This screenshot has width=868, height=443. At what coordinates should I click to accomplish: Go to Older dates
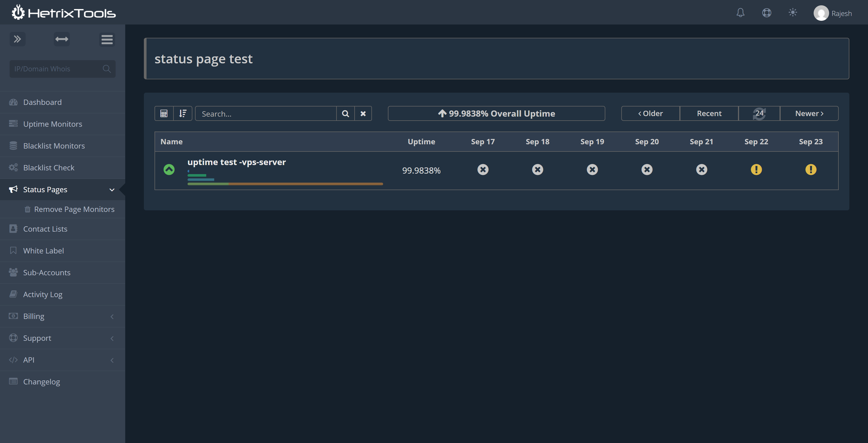point(650,113)
